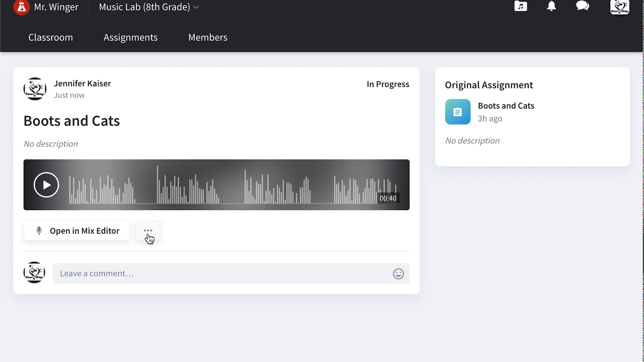Open the chat messages icon

[x=583, y=6]
